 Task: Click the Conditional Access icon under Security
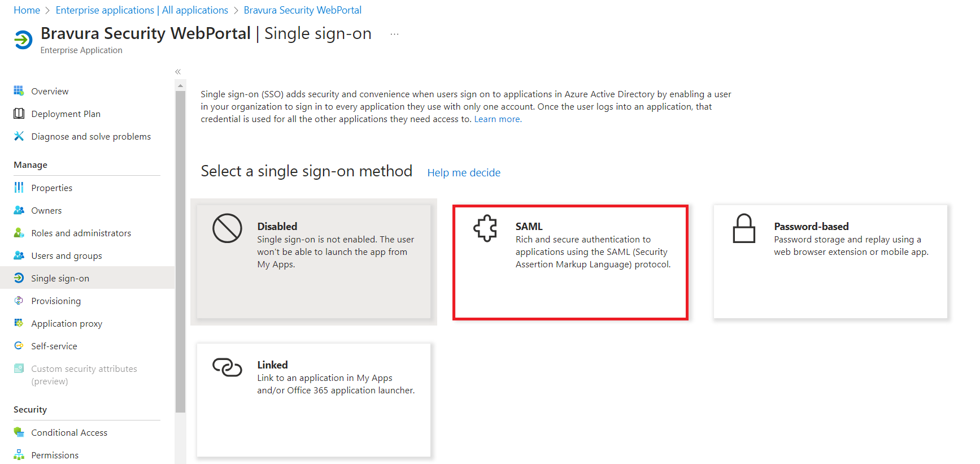[19, 432]
